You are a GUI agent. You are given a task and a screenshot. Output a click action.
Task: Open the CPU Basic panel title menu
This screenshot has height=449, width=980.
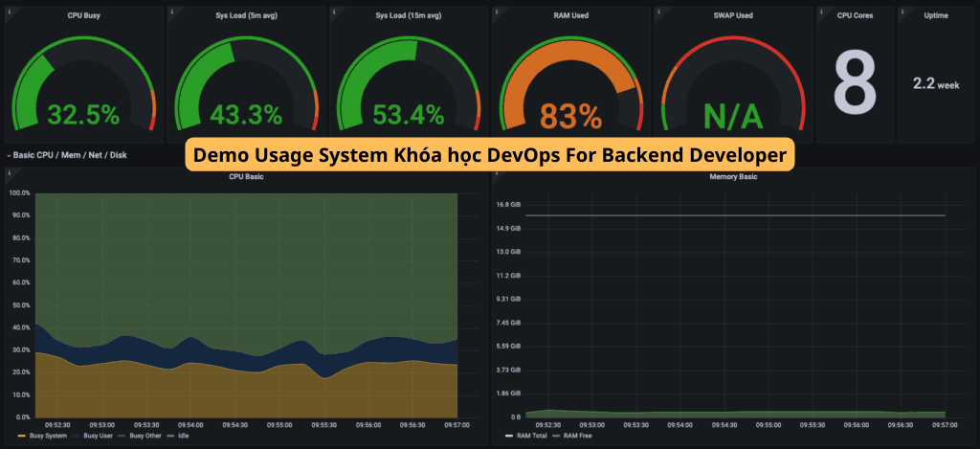[246, 177]
